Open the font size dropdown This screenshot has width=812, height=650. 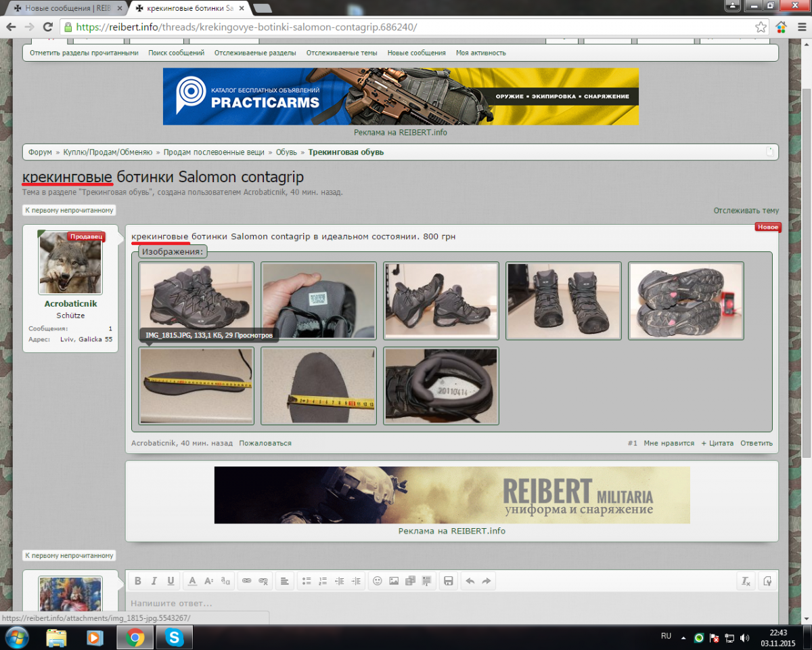click(208, 581)
